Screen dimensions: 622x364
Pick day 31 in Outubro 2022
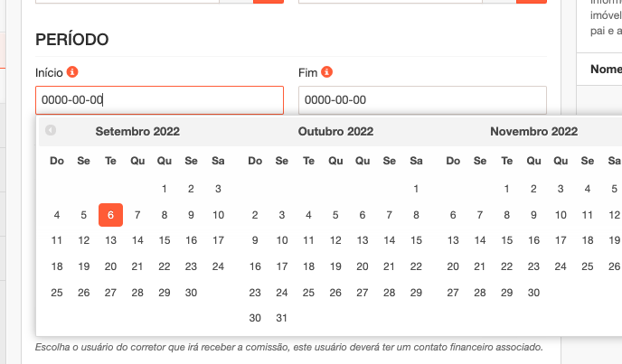pos(282,318)
